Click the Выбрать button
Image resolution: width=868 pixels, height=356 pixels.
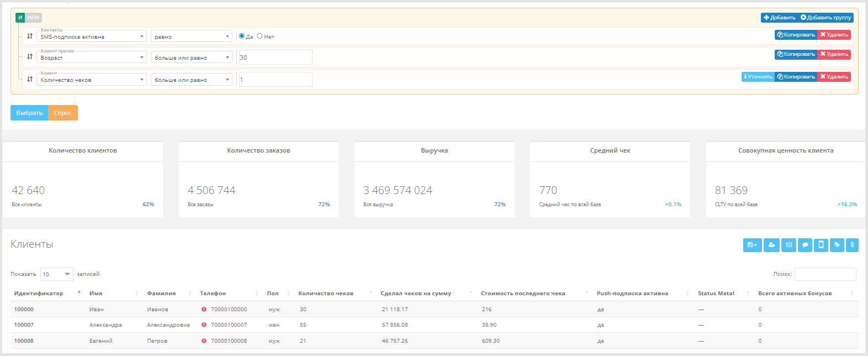pyautogui.click(x=29, y=113)
